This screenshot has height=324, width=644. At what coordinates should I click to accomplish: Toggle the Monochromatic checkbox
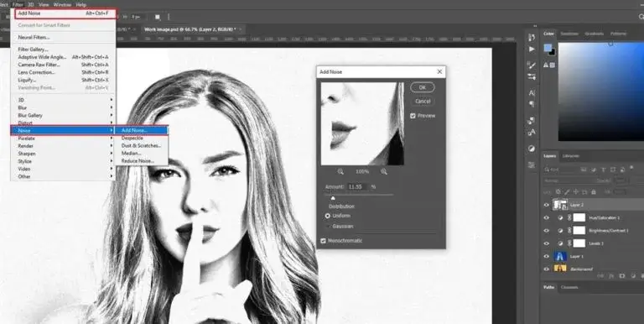[323, 241]
